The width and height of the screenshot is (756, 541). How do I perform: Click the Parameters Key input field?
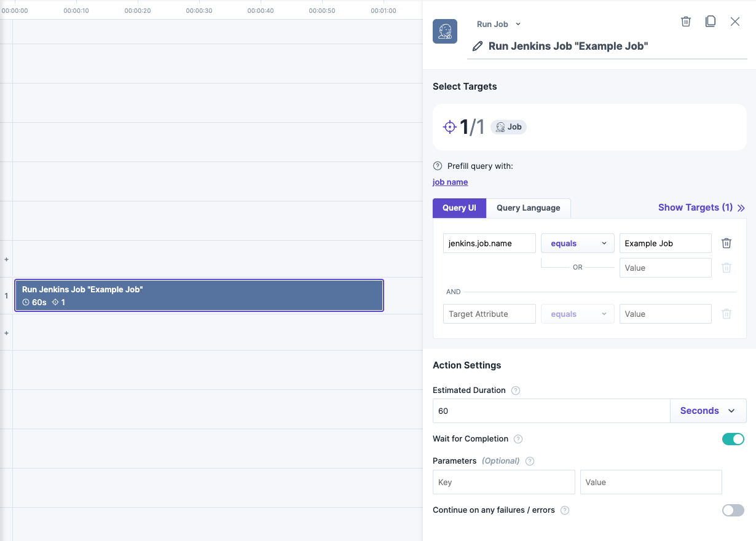pos(503,483)
